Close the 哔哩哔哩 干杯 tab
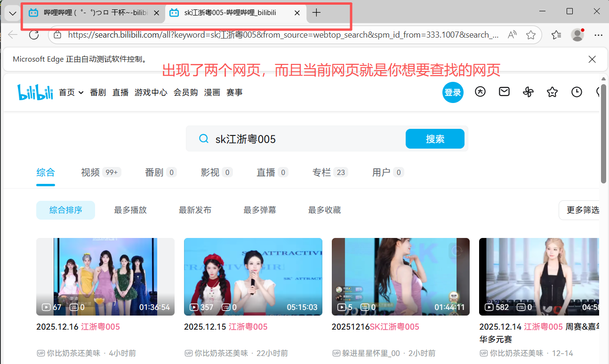Image resolution: width=609 pixels, height=364 pixels. tap(157, 13)
